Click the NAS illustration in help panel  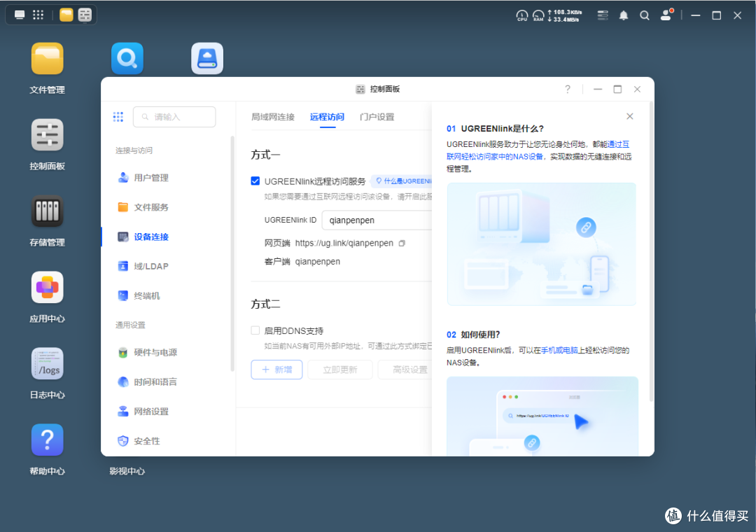click(541, 244)
